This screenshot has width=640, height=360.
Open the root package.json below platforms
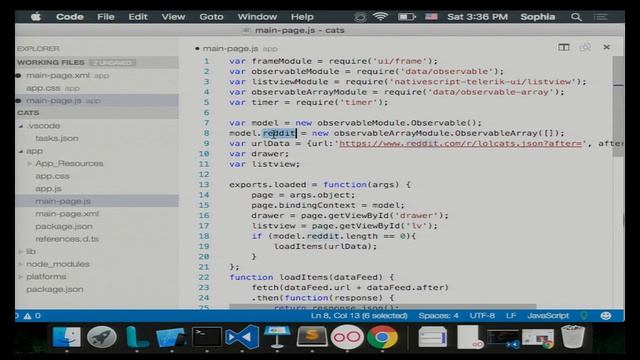pyautogui.click(x=55, y=289)
